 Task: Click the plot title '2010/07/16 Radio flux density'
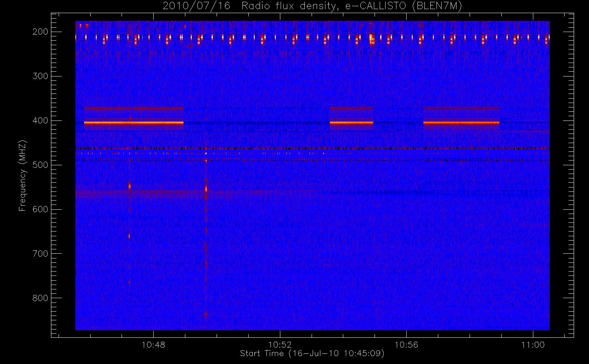coord(312,6)
